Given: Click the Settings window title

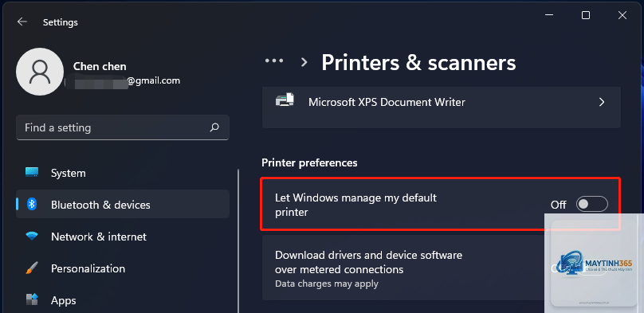Looking at the screenshot, I should click(x=61, y=22).
